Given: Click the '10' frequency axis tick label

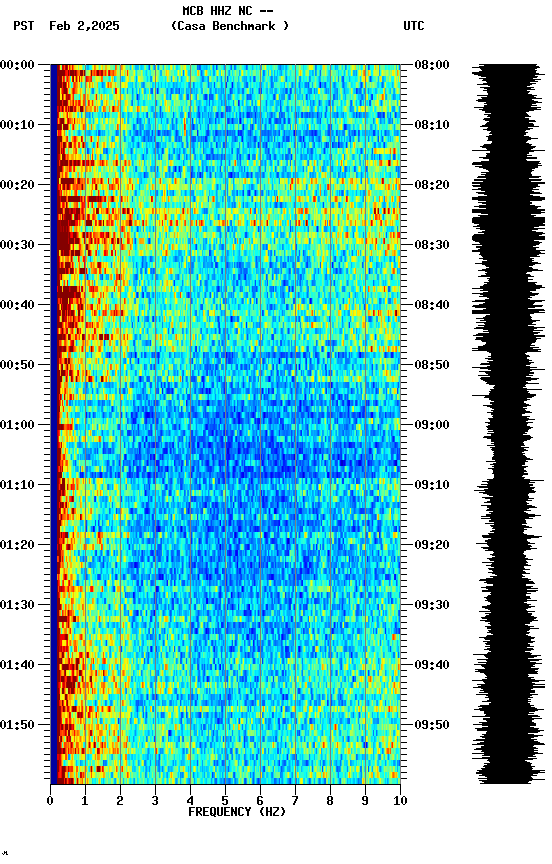Looking at the screenshot, I should [401, 802].
